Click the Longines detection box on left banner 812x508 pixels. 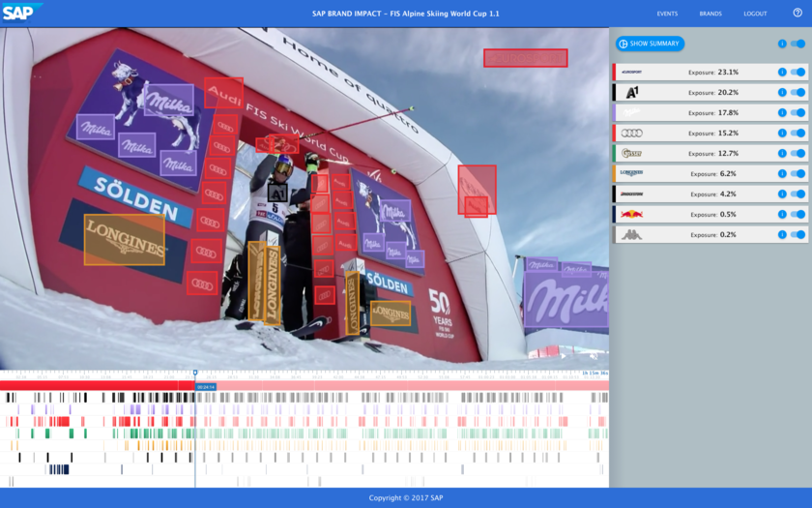coord(124,239)
